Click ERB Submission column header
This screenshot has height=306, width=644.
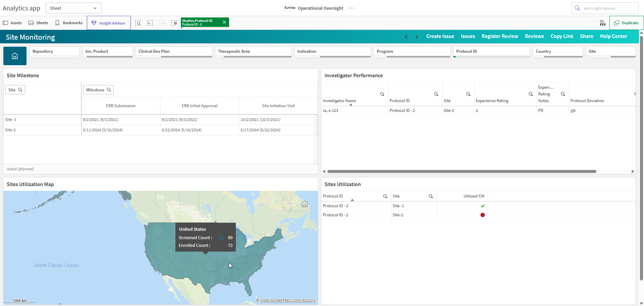(x=121, y=106)
